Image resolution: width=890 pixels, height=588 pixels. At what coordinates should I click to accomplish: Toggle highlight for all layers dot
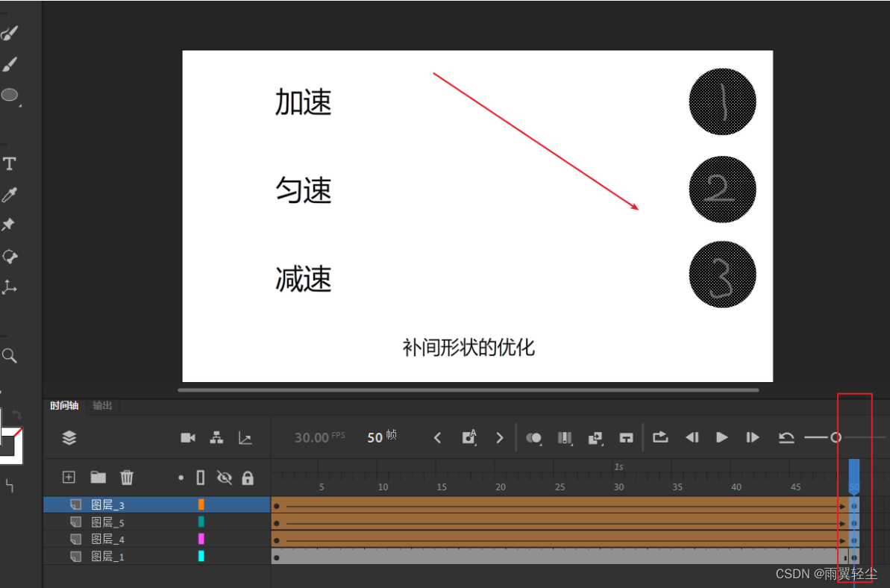(181, 478)
